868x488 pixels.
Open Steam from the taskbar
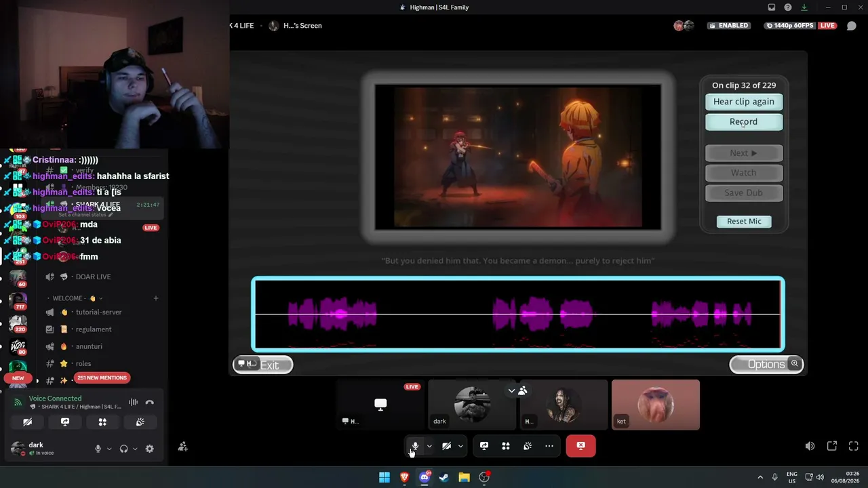click(x=444, y=477)
